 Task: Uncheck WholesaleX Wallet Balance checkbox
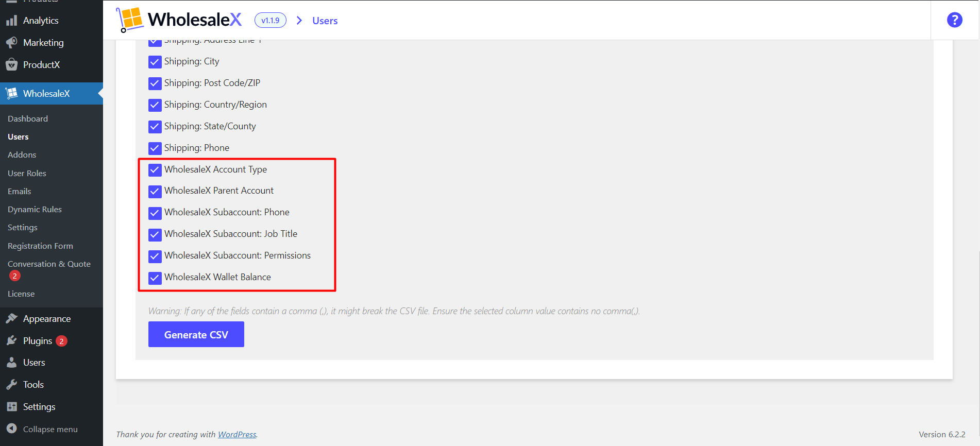(x=155, y=278)
